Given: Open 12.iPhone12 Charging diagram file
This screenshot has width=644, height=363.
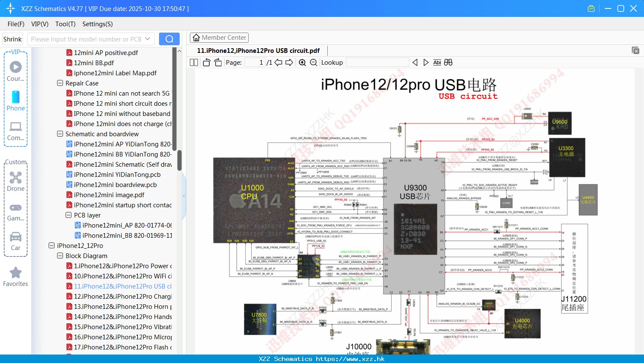Looking at the screenshot, I should point(119,297).
